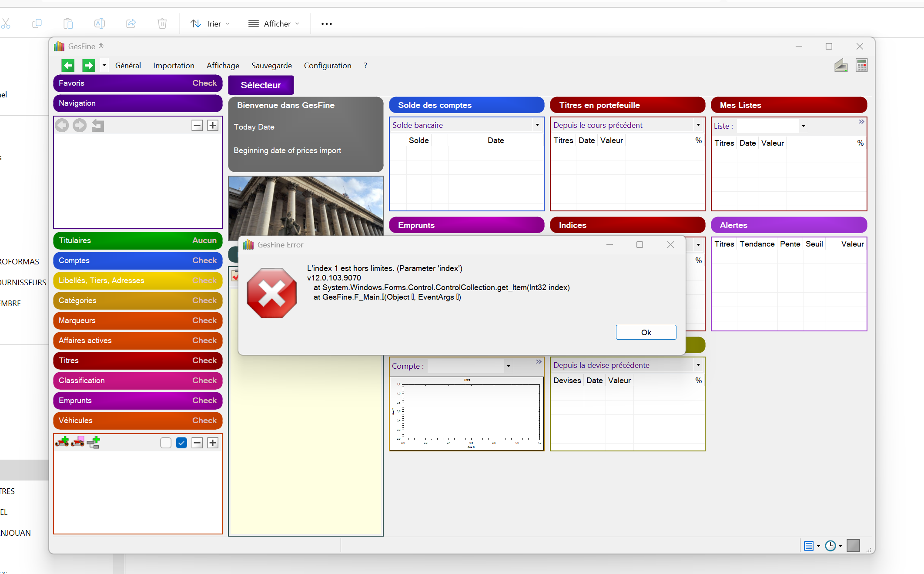
Task: Open the Importation menu
Action: click(174, 65)
